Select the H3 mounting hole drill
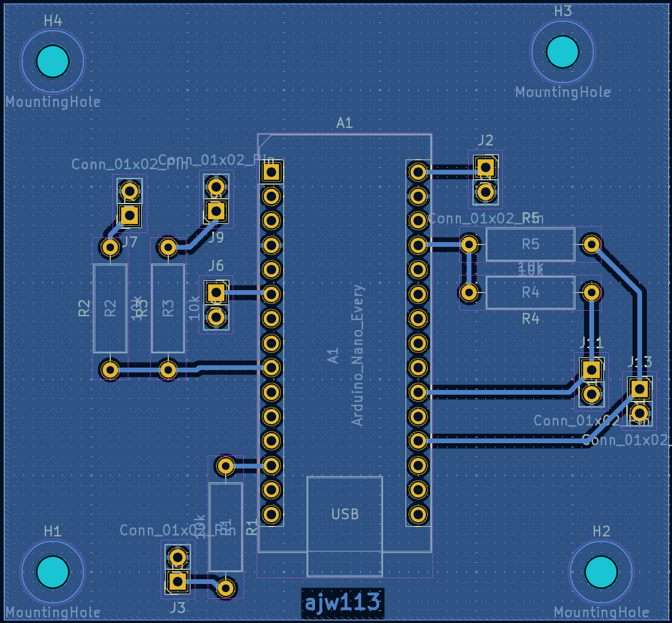This screenshot has height=623, width=672. (x=563, y=51)
